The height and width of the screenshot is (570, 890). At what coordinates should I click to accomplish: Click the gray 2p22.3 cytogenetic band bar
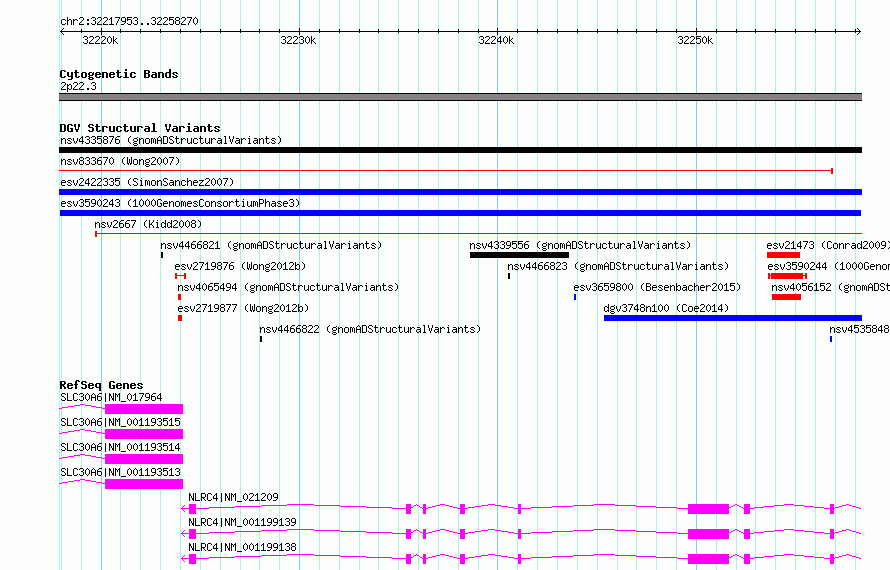[x=460, y=97]
